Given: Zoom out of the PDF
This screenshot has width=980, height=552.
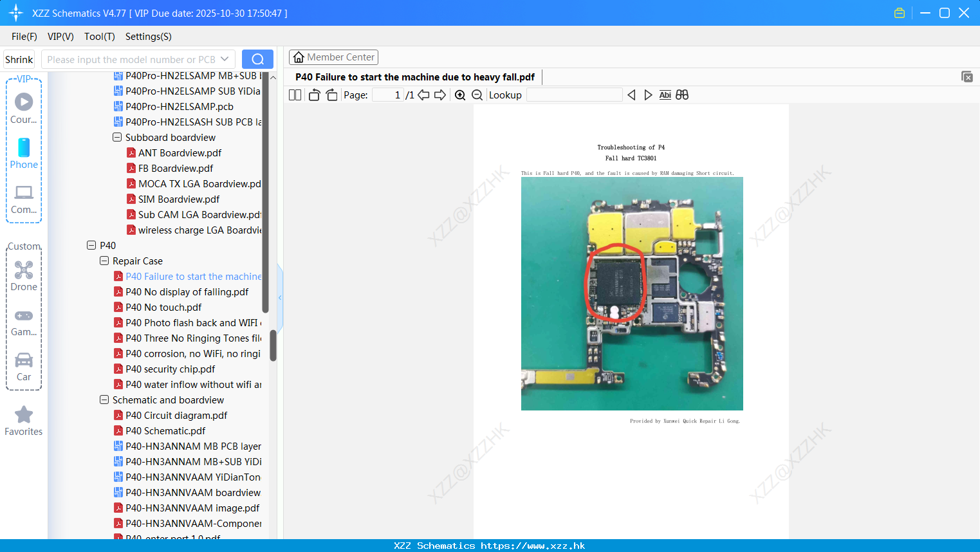Looking at the screenshot, I should tap(477, 95).
